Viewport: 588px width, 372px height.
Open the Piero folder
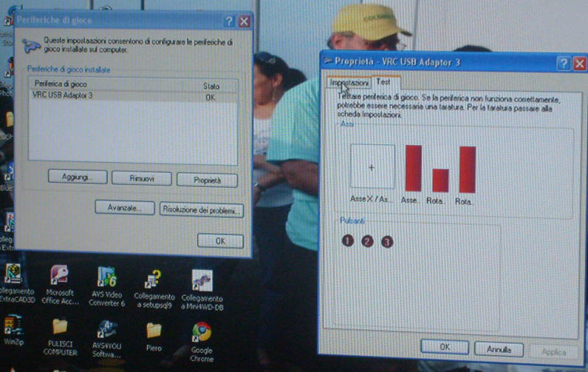[x=154, y=330]
